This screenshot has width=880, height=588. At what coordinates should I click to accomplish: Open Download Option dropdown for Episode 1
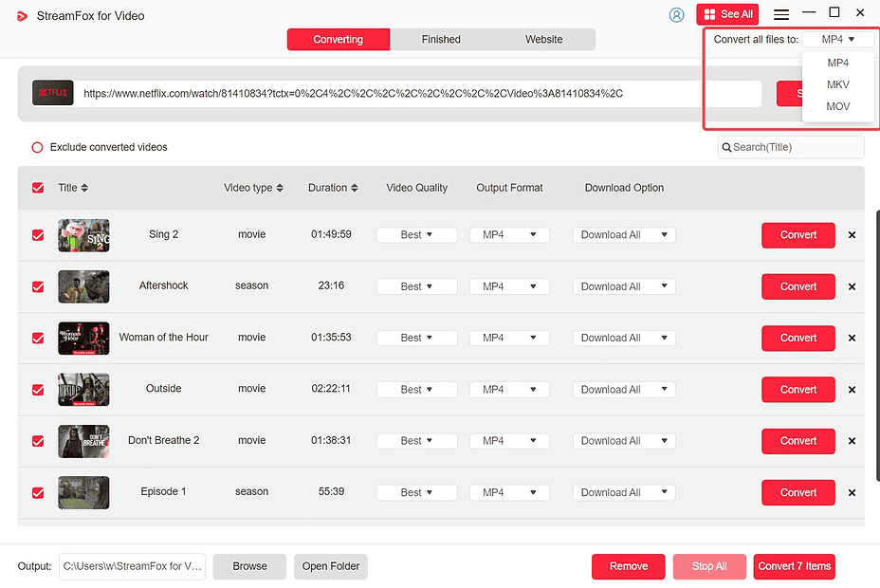click(623, 492)
